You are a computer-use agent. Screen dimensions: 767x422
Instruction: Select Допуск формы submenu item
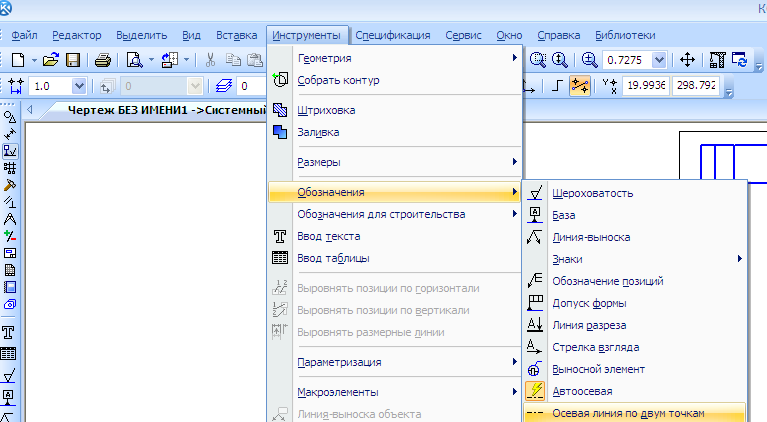pyautogui.click(x=635, y=303)
